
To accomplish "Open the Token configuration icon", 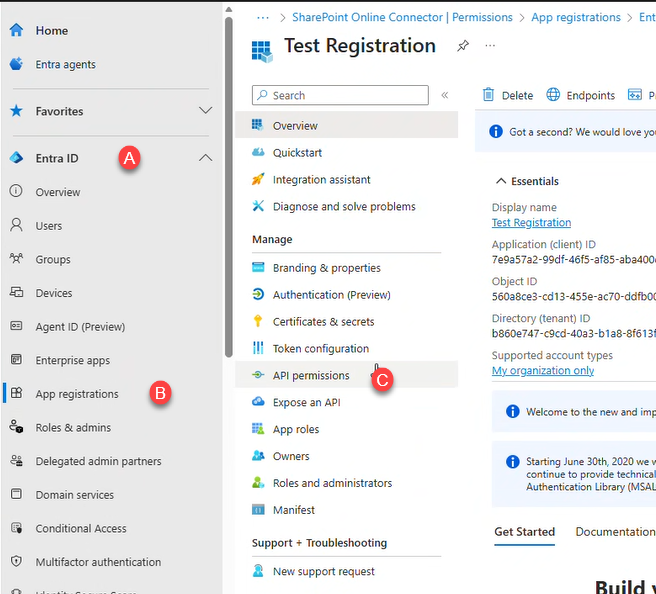I will coord(258,349).
